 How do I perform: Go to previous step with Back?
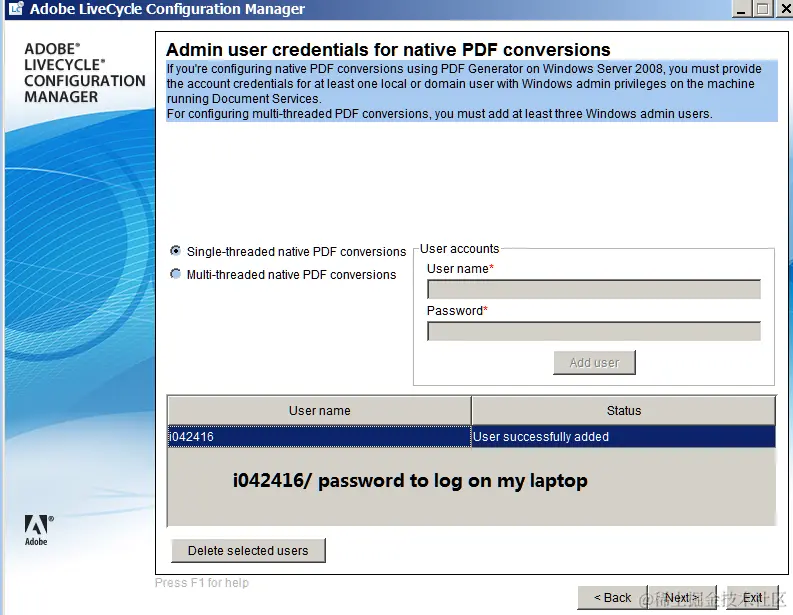(612, 598)
